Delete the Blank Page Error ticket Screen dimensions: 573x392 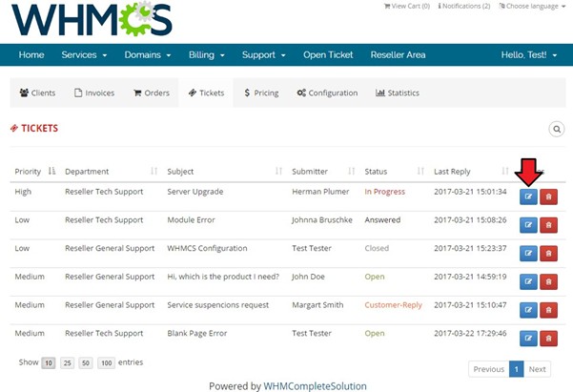(x=549, y=339)
